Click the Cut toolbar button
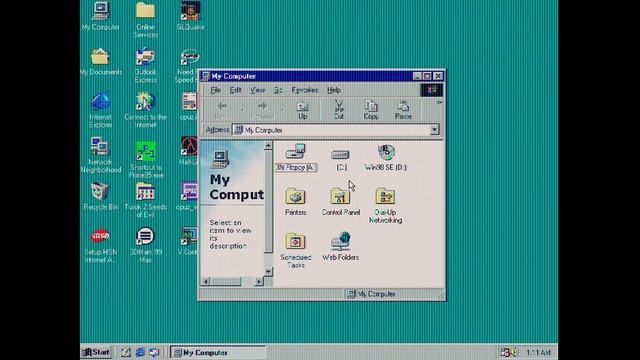Screen dimensions: 640x360 [339, 110]
